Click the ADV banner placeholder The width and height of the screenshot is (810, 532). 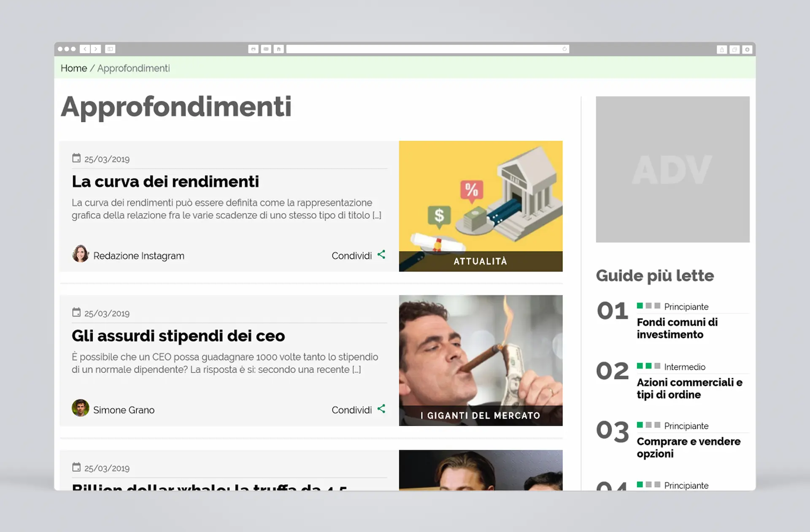[x=672, y=169]
